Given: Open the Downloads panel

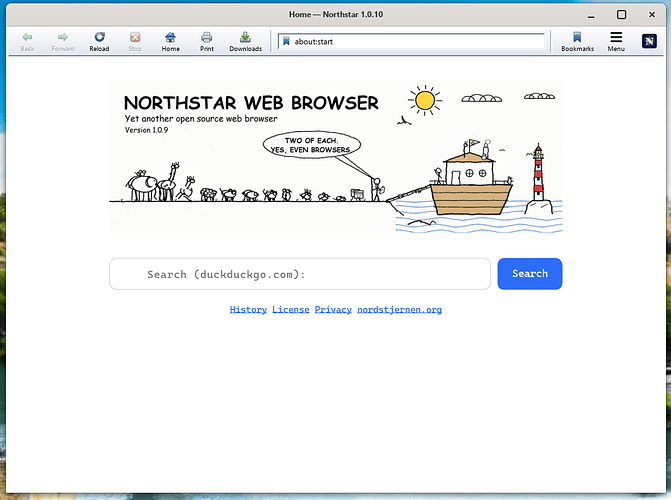Looking at the screenshot, I should [x=245, y=42].
